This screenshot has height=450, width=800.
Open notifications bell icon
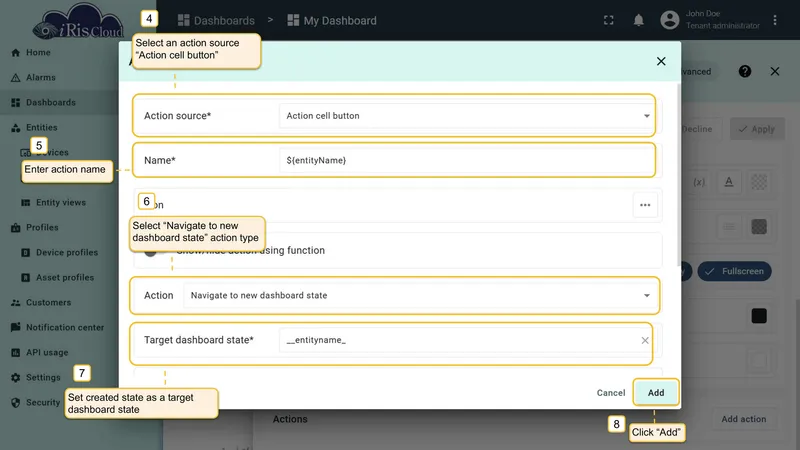(638, 20)
